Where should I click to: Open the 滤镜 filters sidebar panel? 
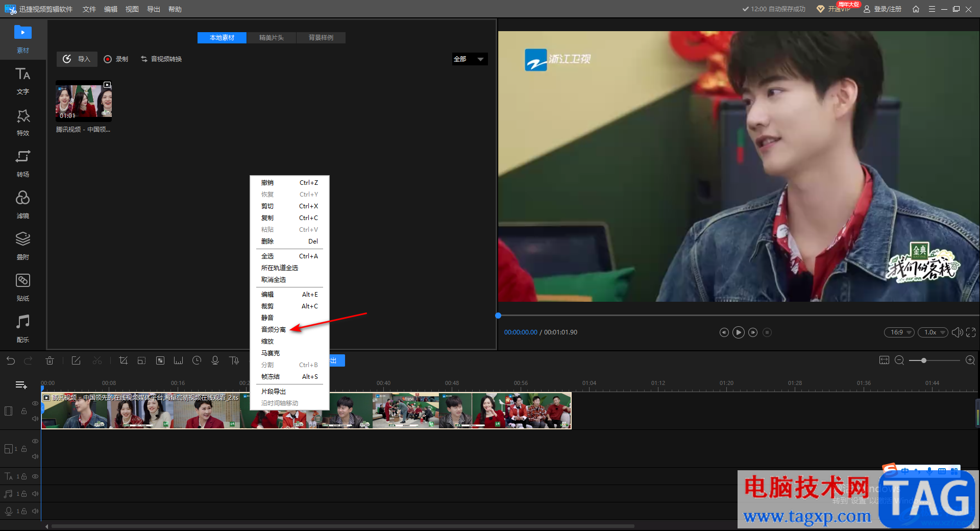(23, 205)
